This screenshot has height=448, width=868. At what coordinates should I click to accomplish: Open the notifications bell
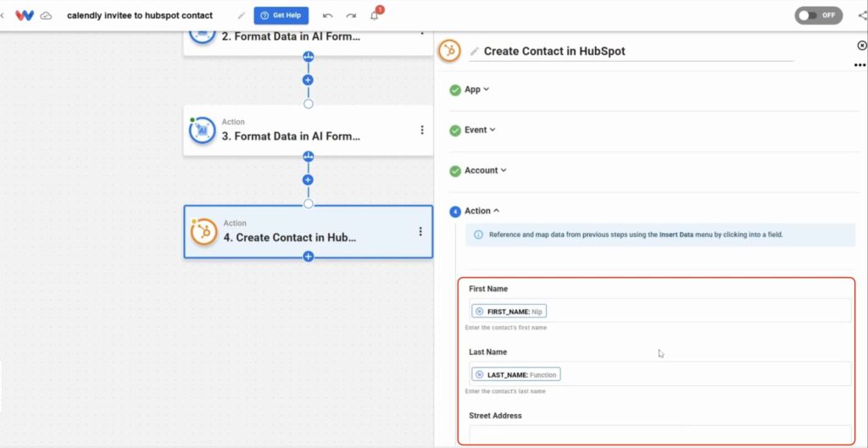(x=375, y=15)
